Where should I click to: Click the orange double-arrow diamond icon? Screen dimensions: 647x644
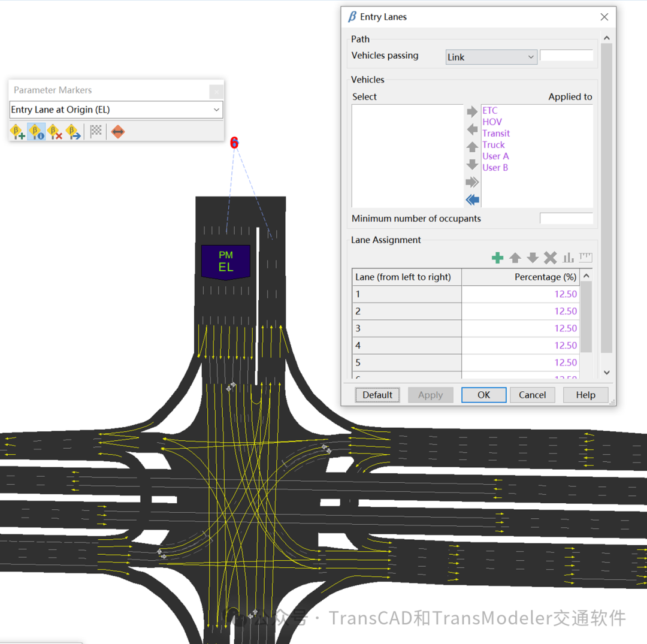point(118,132)
